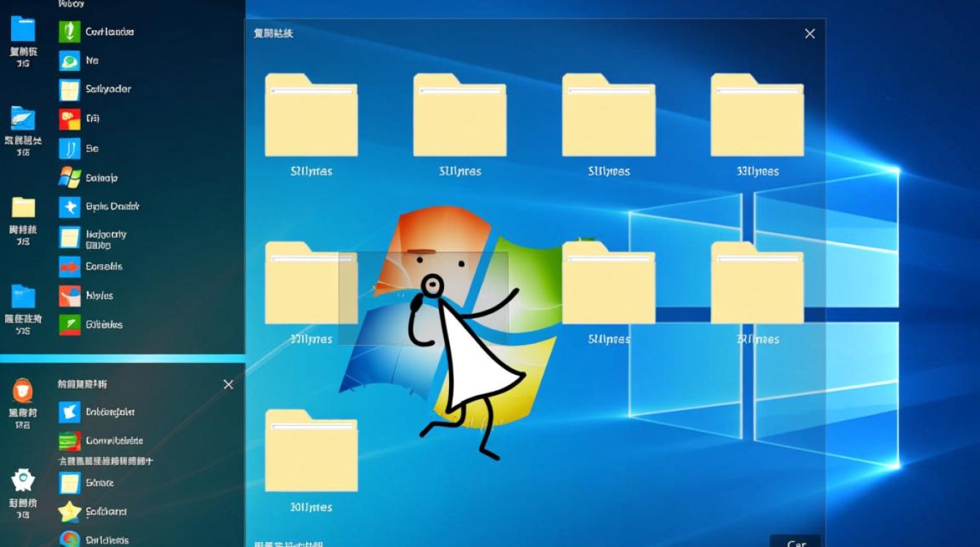Close the lower-left app list panel
The height and width of the screenshot is (547, 980).
click(x=228, y=384)
